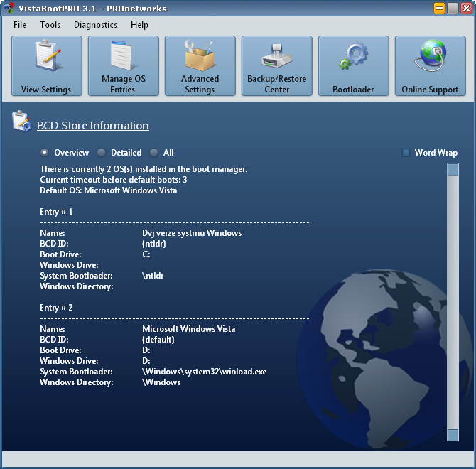
Task: Click the '\Windows' Windows Directory value
Action: [x=161, y=382]
